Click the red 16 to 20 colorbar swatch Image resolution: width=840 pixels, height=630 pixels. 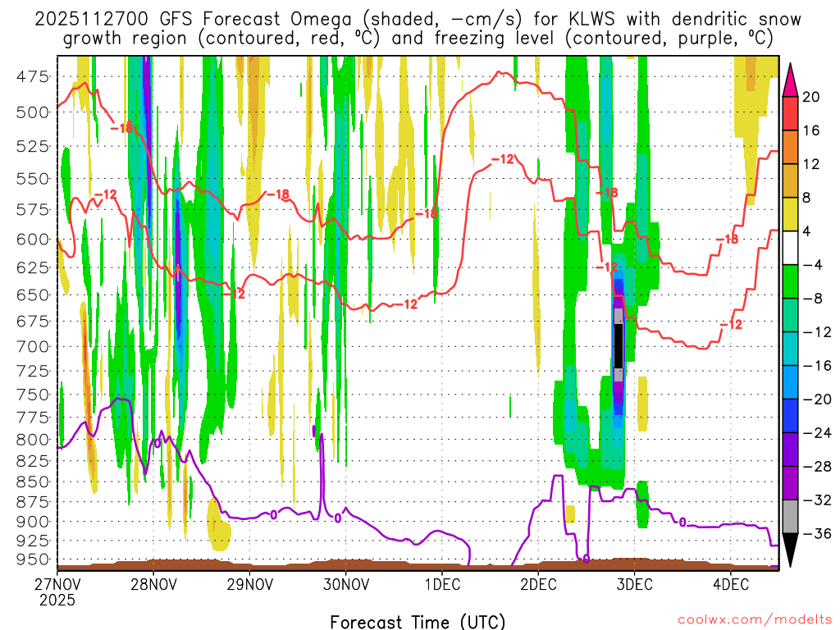point(790,113)
